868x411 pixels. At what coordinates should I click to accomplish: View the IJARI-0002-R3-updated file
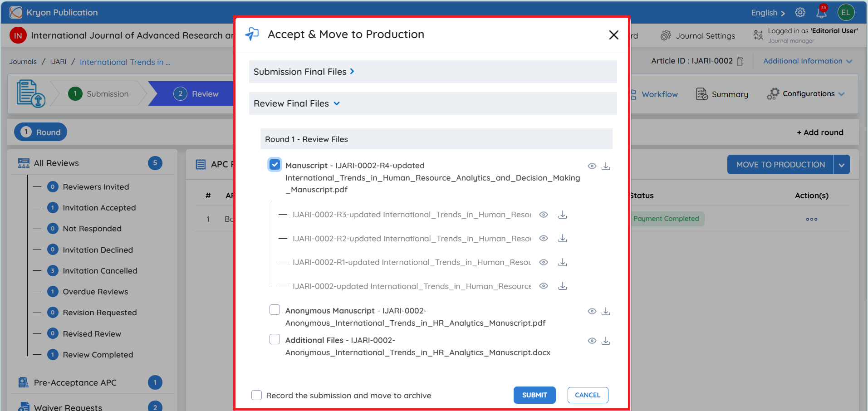click(x=544, y=215)
